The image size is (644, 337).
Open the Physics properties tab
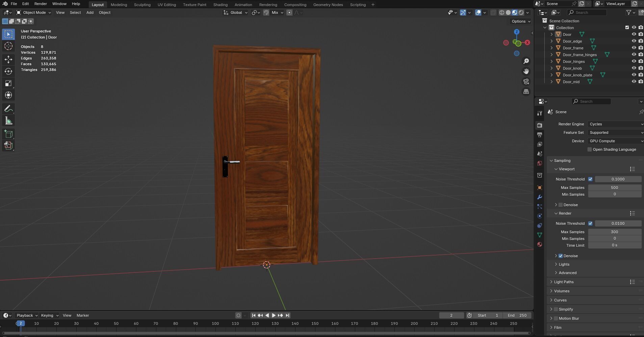point(540,216)
